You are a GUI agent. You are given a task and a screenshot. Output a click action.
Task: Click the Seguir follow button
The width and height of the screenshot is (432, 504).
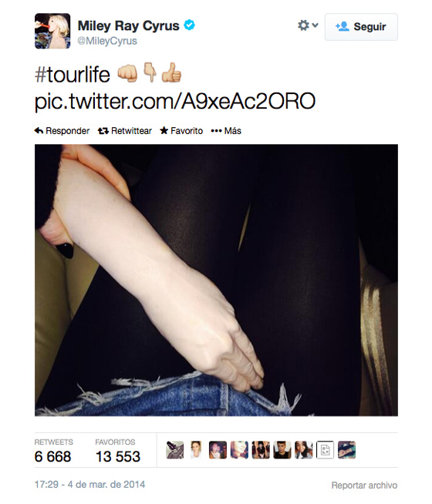click(361, 27)
